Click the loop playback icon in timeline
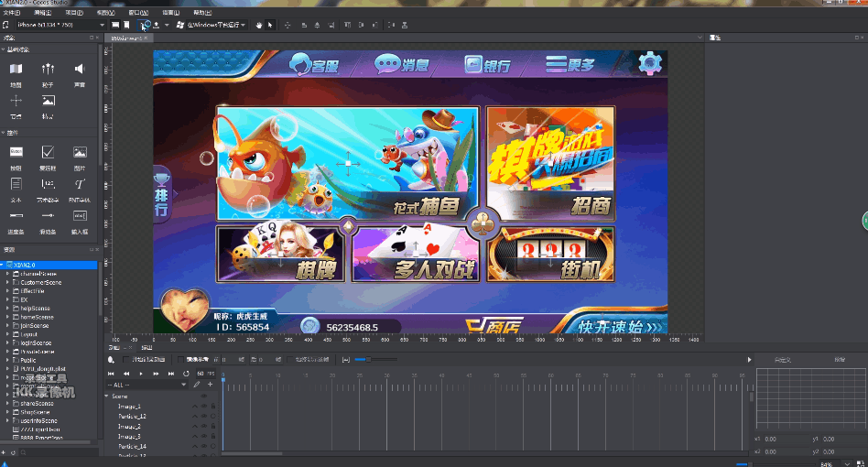 (186, 374)
